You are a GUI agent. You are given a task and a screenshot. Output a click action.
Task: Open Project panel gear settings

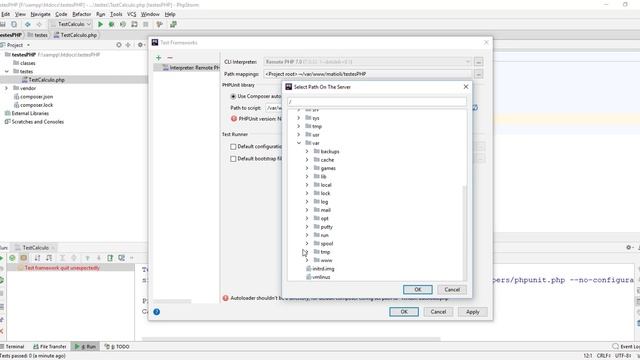[x=140, y=45]
